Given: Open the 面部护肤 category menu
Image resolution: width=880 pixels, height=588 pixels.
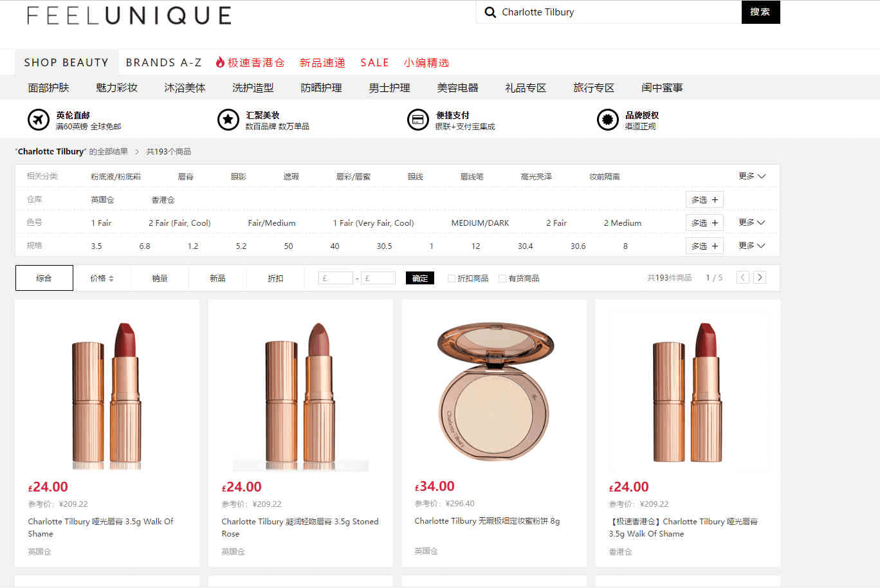Looking at the screenshot, I should click(48, 87).
